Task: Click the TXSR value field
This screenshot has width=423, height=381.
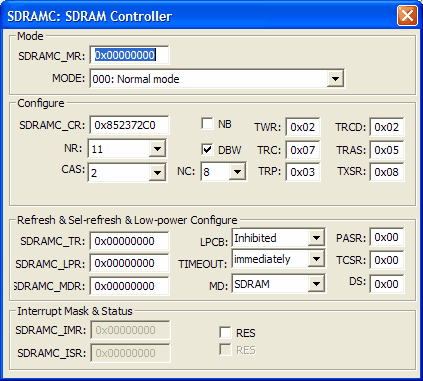Action: click(x=387, y=172)
